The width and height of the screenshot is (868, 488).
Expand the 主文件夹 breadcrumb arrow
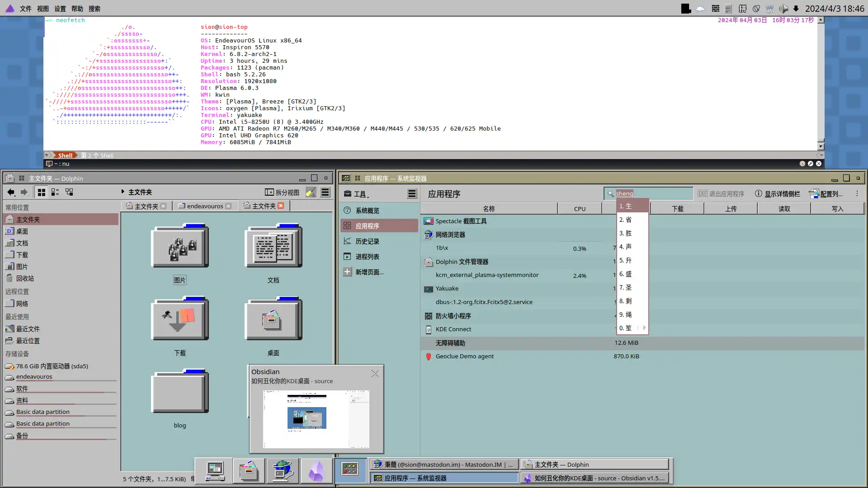(x=123, y=192)
